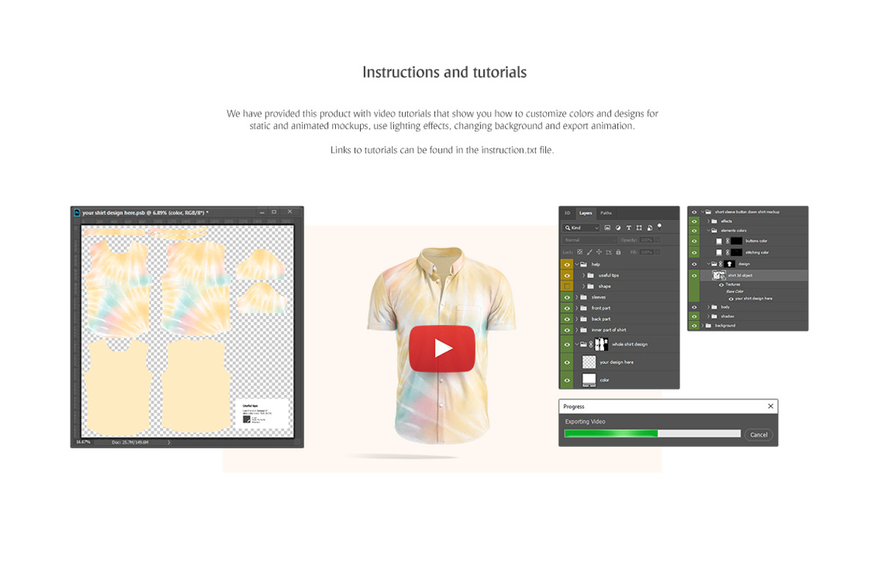Enable the adjustment layer filter icon
Screen dimensions: 882x588
click(x=618, y=228)
